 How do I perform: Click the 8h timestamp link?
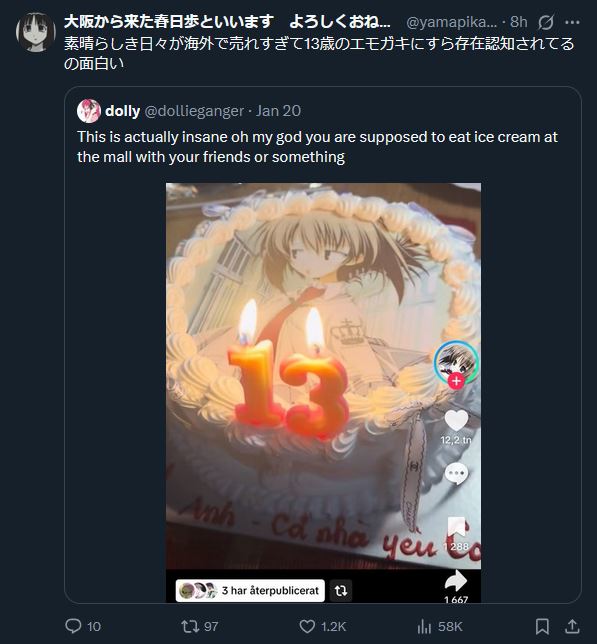tap(519, 22)
